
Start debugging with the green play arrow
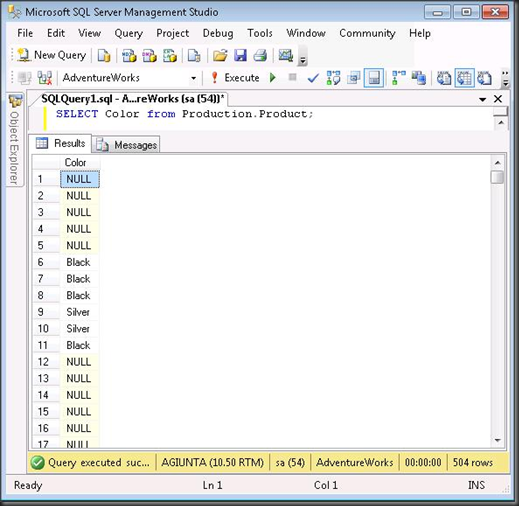tap(273, 78)
